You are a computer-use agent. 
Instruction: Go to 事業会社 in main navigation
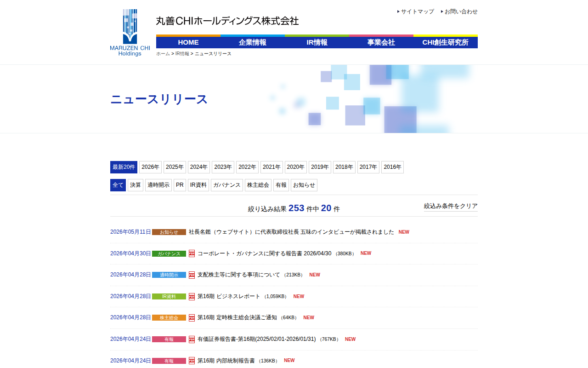point(381,42)
